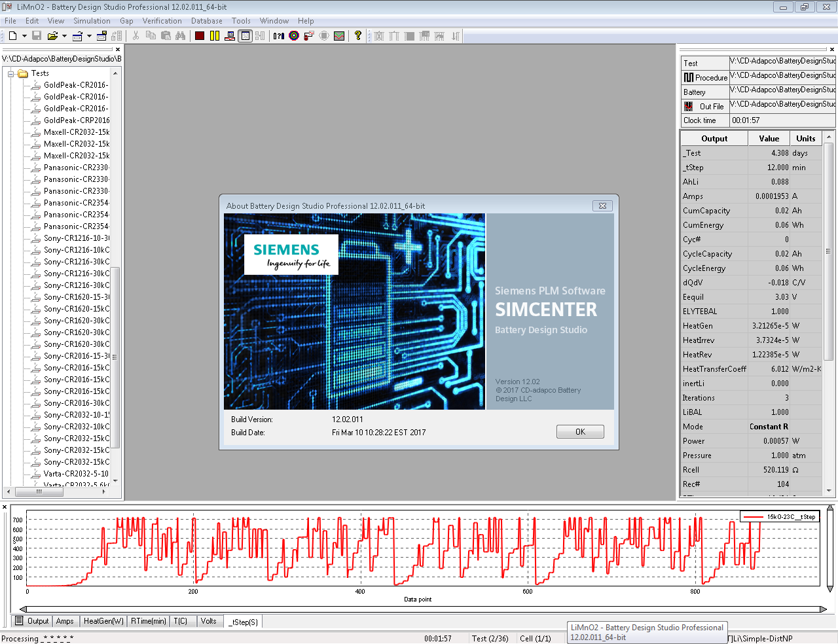The height and width of the screenshot is (644, 838).
Task: Click the Units column header
Action: tap(806, 139)
